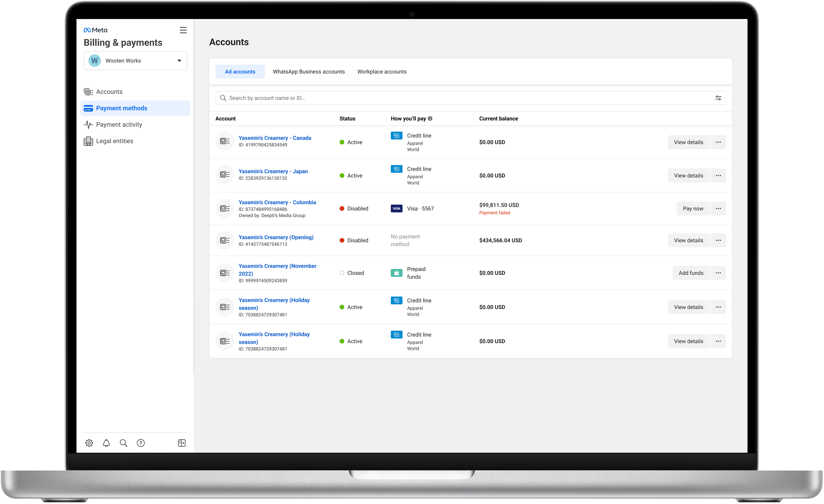The height and width of the screenshot is (504, 824).
Task: Click the Status column header
Action: coord(347,118)
